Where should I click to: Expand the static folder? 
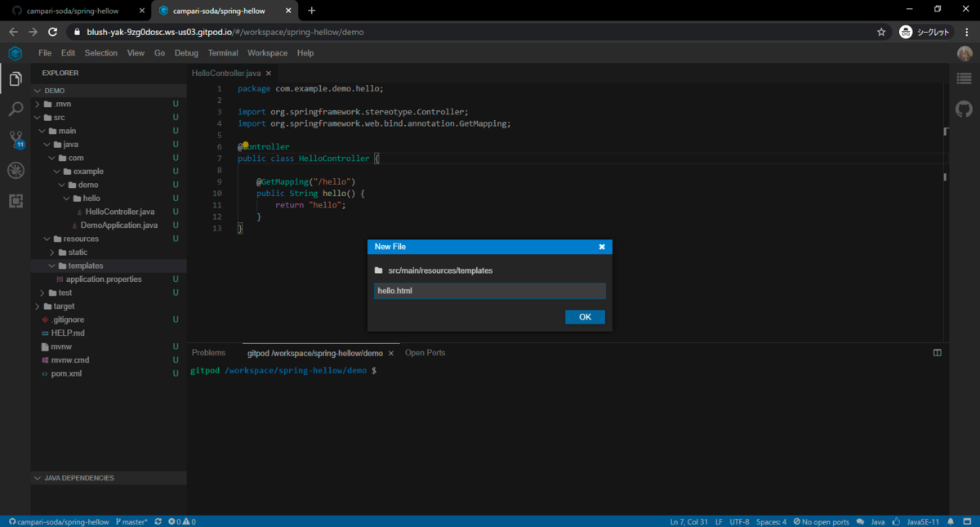[52, 252]
